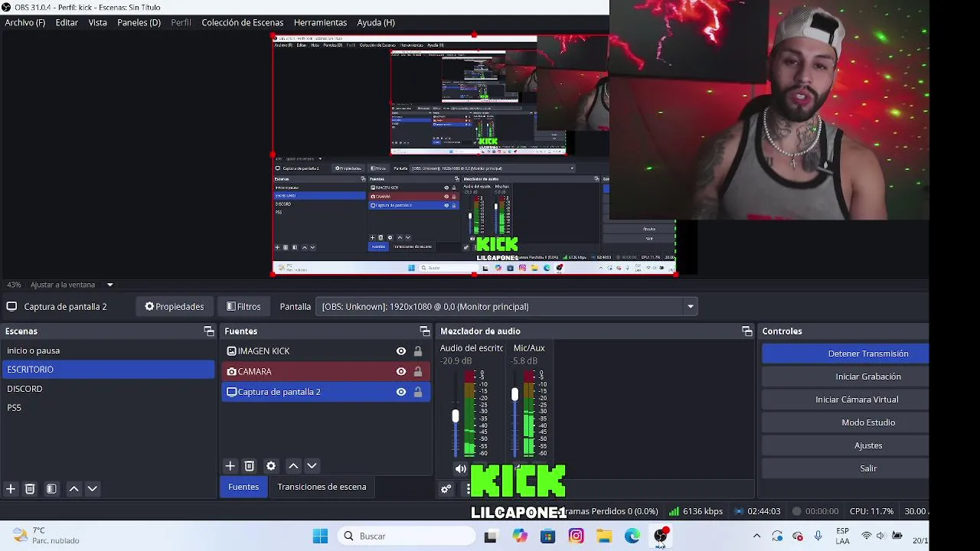Select the PS5 scene
980x551 pixels.
[108, 408]
